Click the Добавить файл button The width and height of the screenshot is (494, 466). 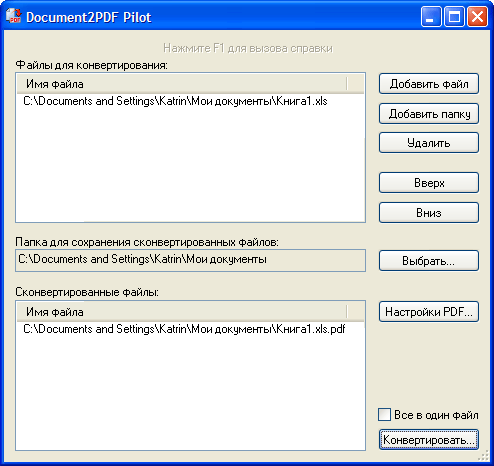[x=429, y=84]
